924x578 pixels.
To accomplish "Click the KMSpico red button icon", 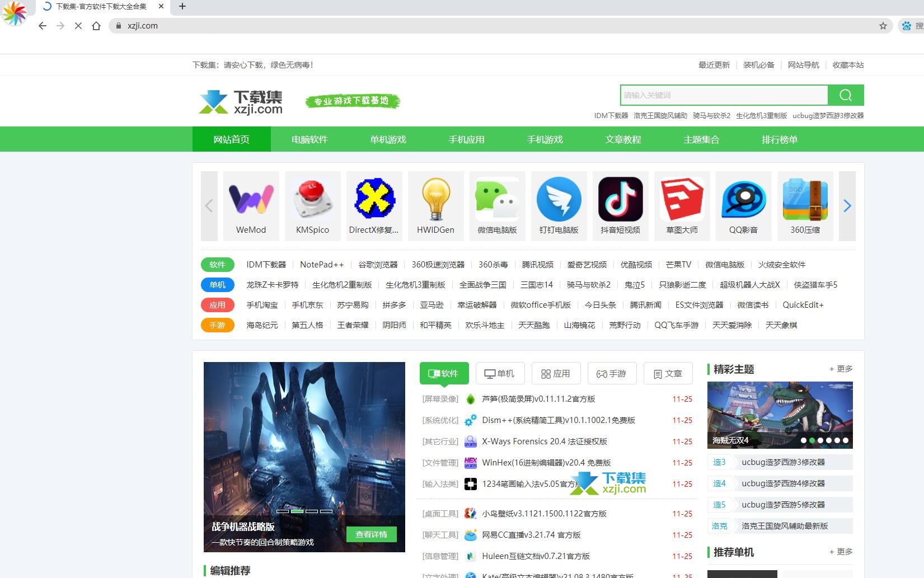I will pos(312,200).
